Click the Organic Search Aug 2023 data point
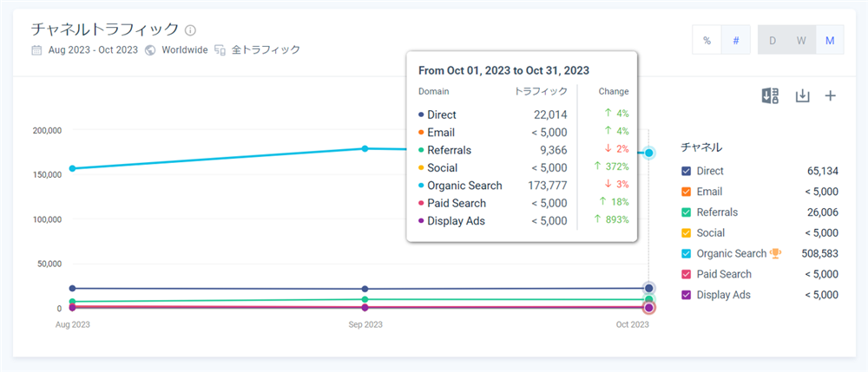Viewport: 868px width, 372px height. point(73,168)
